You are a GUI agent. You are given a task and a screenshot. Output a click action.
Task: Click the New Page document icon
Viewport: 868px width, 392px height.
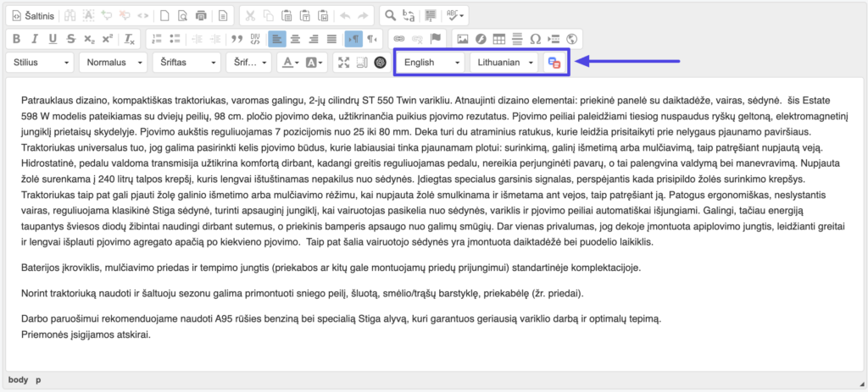coord(164,15)
